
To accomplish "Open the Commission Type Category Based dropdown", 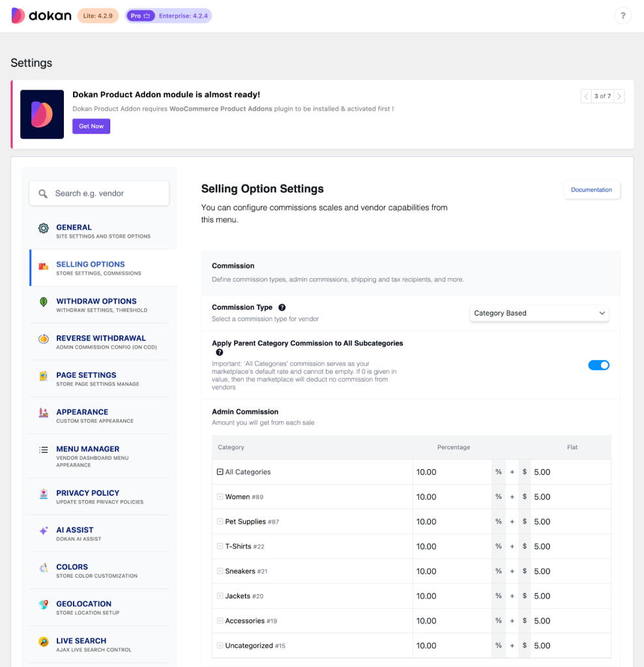I will (539, 313).
